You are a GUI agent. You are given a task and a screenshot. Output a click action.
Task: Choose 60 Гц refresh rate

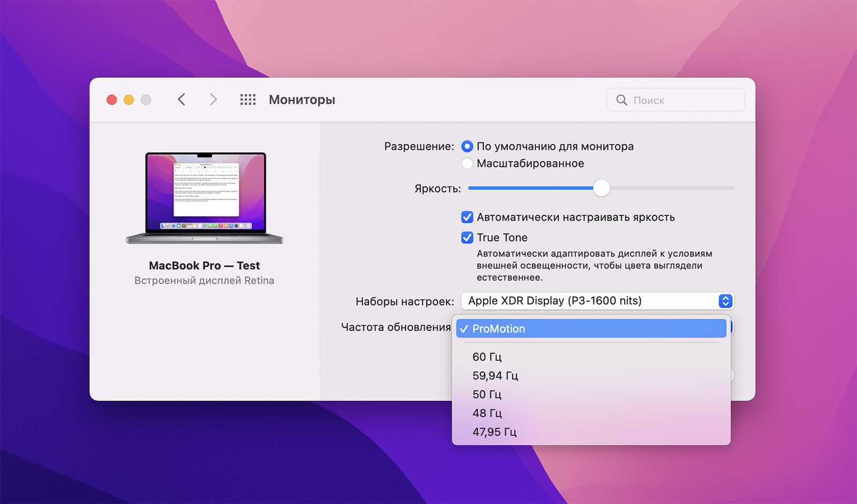pyautogui.click(x=487, y=357)
